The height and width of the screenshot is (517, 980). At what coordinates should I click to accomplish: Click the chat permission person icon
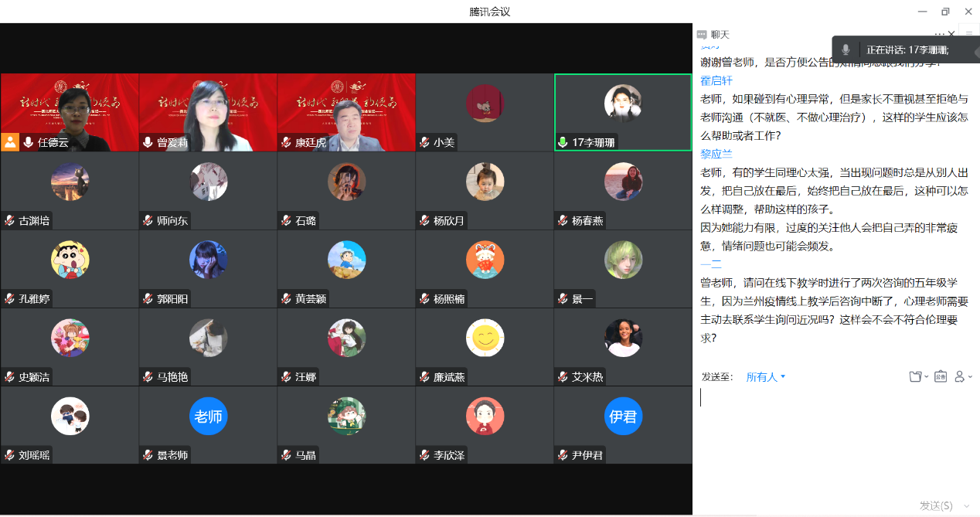pos(961,376)
